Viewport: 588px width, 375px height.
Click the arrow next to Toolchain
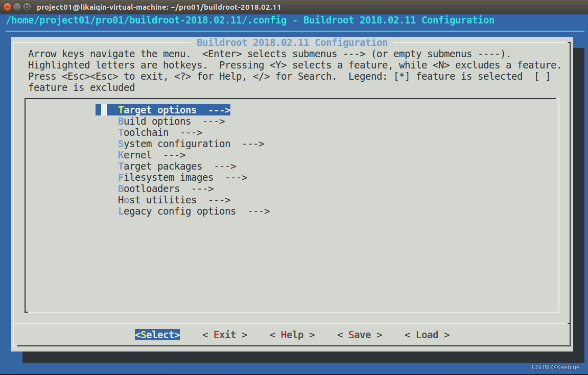(x=191, y=132)
